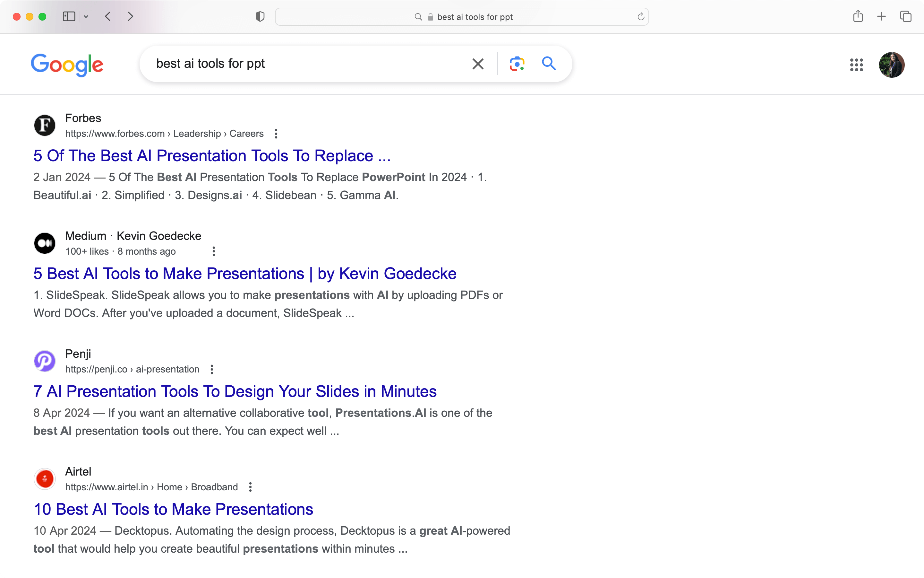Viewport: 924px width, 578px height.
Task: Click the Forbes favicon
Action: (45, 125)
